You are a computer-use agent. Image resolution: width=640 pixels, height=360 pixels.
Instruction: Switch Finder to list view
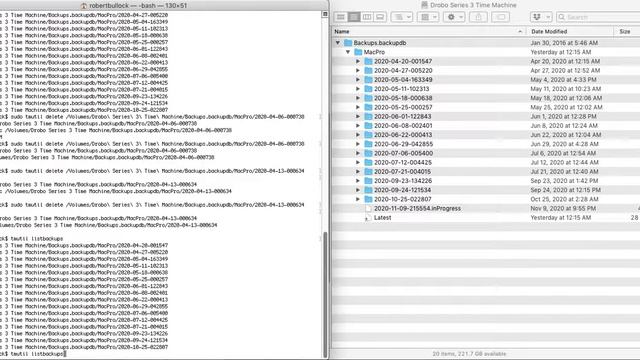[354, 17]
